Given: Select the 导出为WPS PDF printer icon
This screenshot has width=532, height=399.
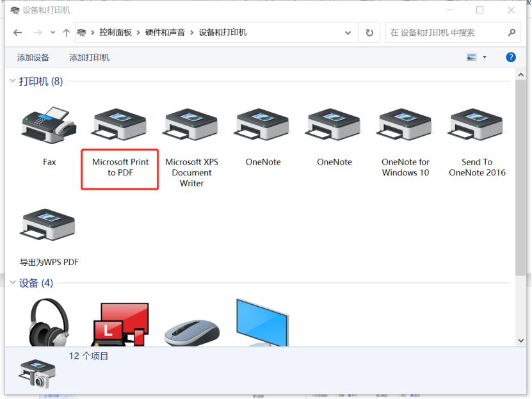Looking at the screenshot, I should tap(49, 225).
